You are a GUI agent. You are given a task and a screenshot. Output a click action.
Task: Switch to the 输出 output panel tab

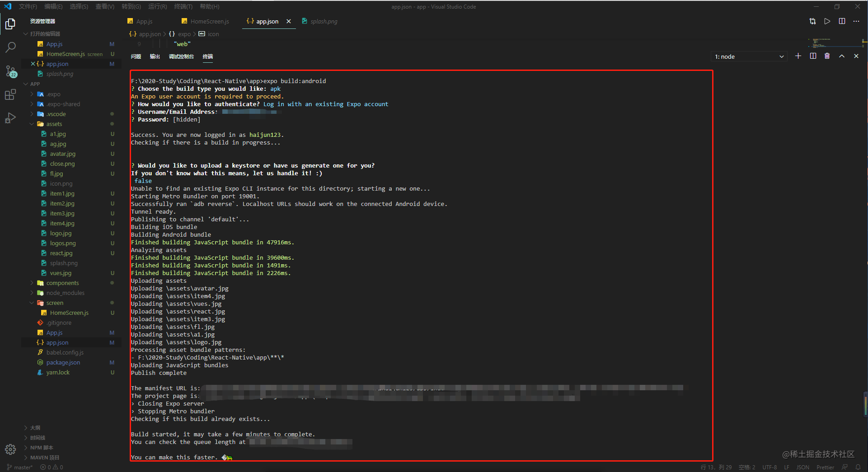tap(155, 56)
